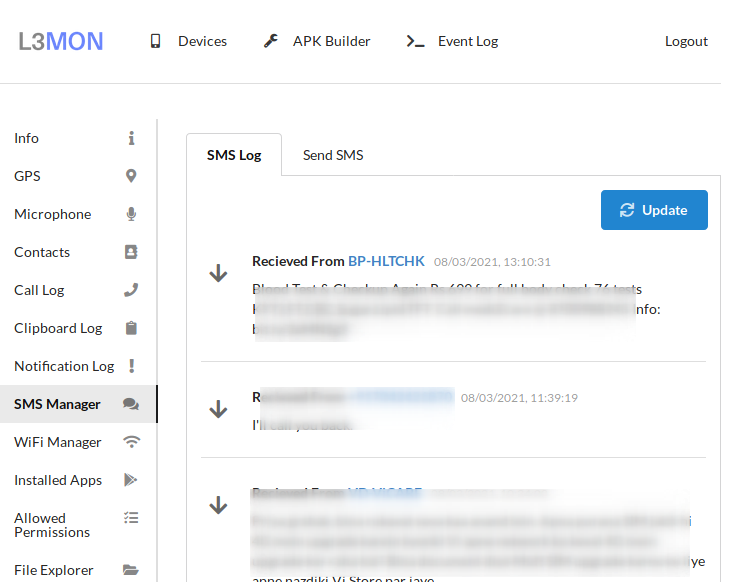Click the Notification Log exclamation icon
The image size is (738, 582).
[132, 366]
